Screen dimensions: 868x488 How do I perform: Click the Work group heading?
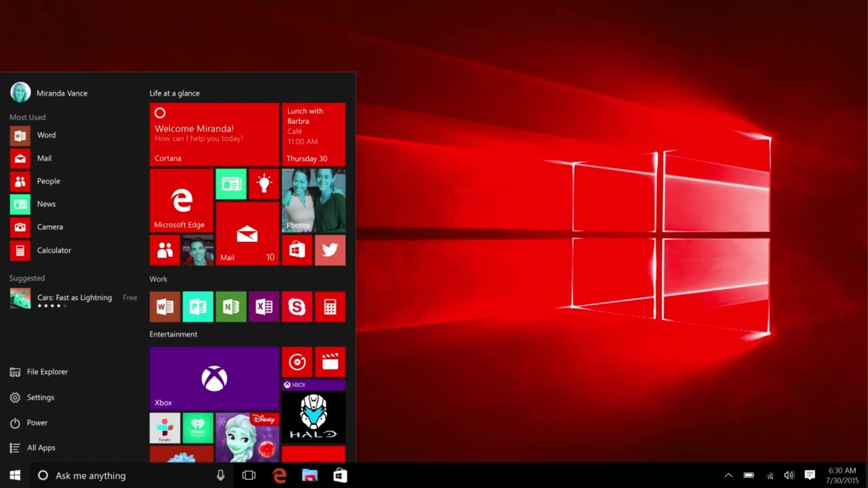click(158, 279)
